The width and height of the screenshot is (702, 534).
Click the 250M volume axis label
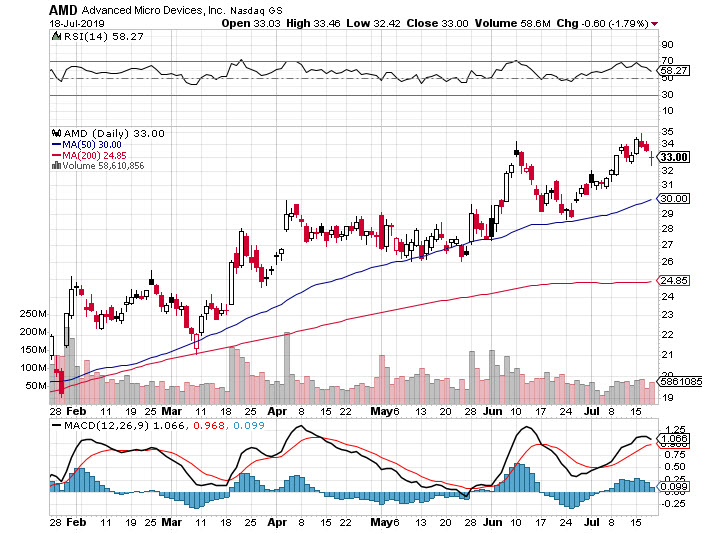(x=33, y=314)
